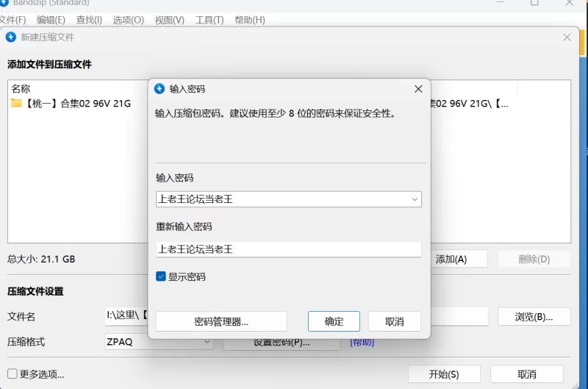Expand the password history dropdown arrow
This screenshot has width=588, height=389.
coord(415,199)
